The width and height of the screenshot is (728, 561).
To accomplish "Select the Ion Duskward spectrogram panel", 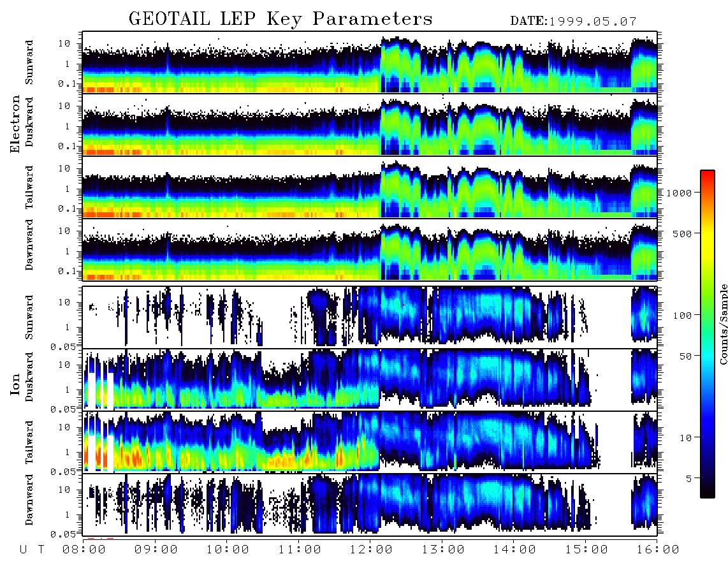I will 370,380.
